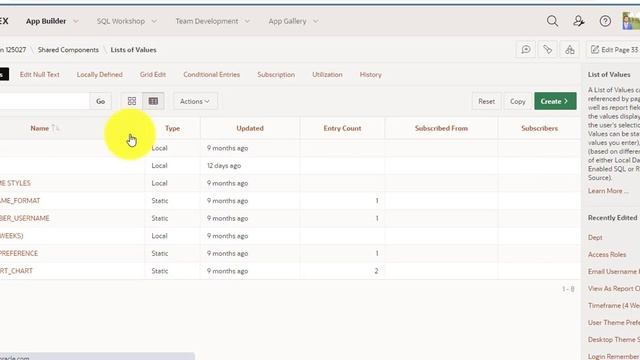Open the list ending in AME_FORMAT
Viewport: 640px width, 360px height.
tap(20, 201)
